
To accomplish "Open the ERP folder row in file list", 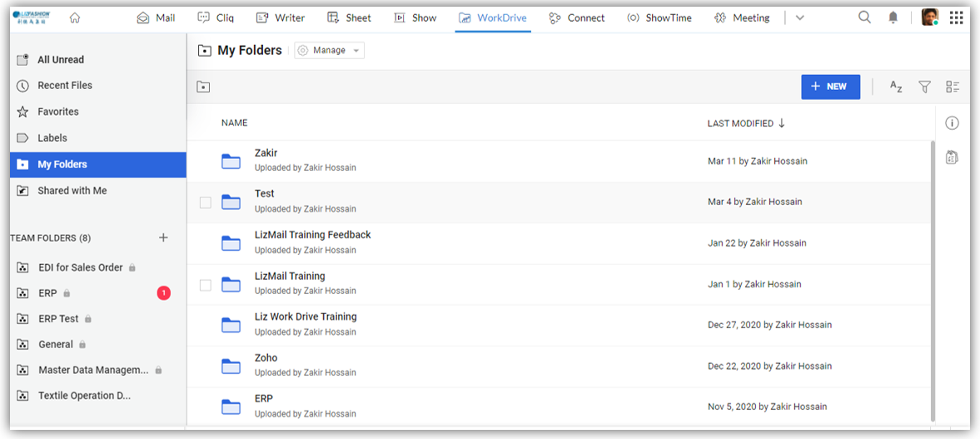I will tap(559, 407).
